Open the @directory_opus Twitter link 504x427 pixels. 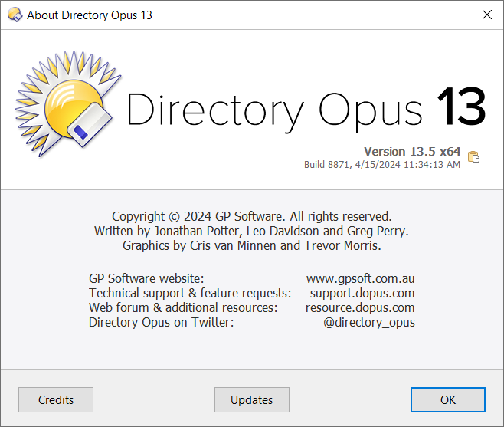coord(369,322)
